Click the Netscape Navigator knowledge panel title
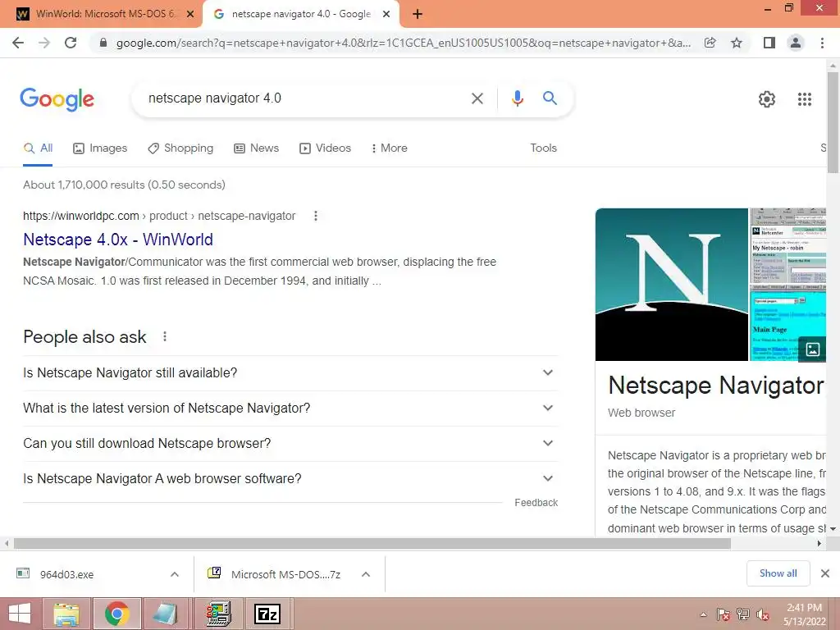 (715, 386)
